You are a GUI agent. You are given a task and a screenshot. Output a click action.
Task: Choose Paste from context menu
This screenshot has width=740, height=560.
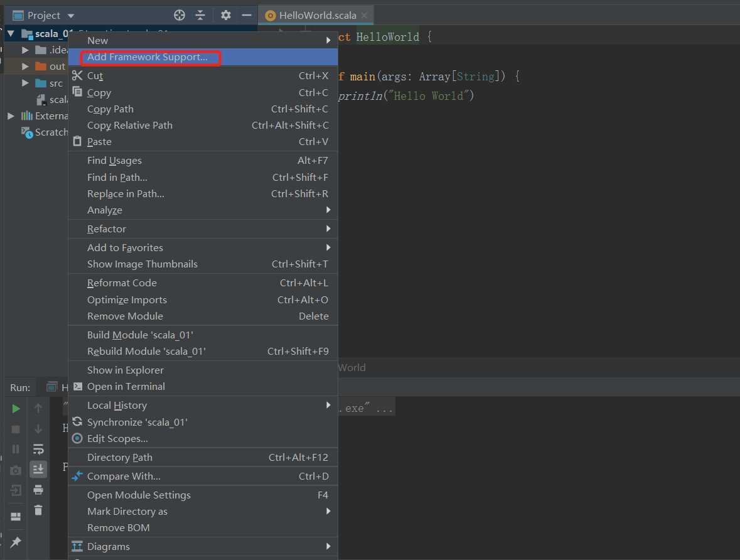203,142
